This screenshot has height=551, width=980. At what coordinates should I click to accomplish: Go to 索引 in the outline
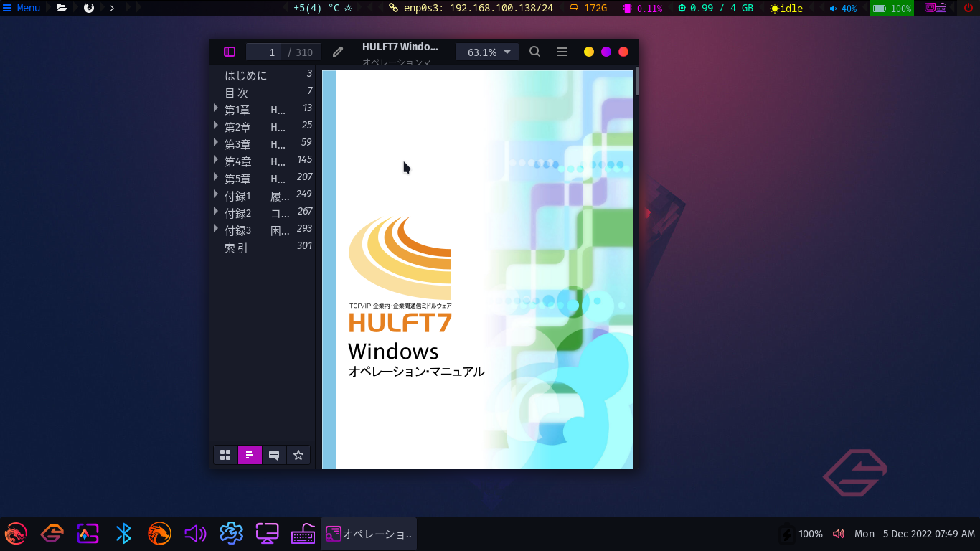pos(237,248)
